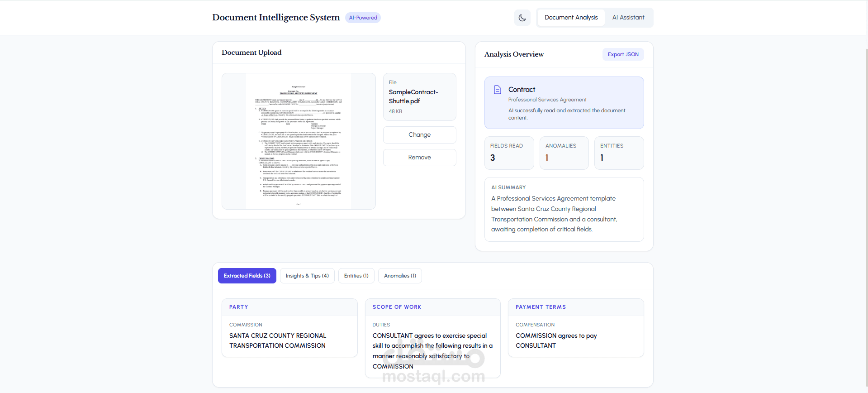
Task: View the Anomalies (1) tab
Action: tap(400, 276)
